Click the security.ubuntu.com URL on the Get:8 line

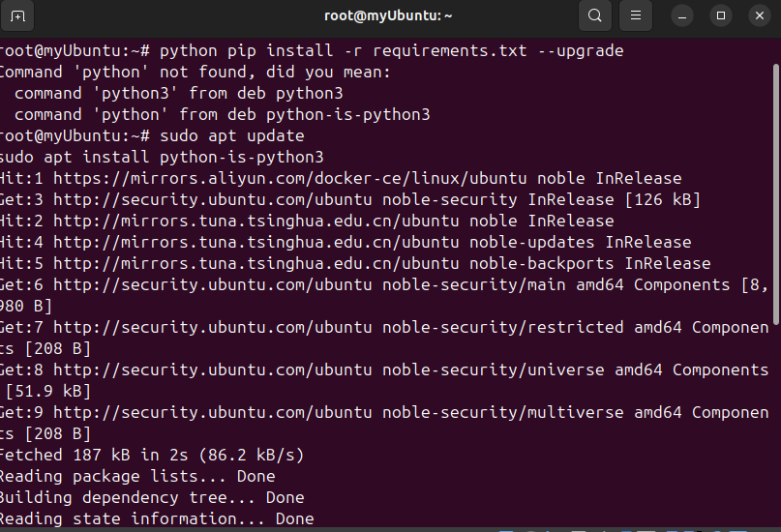[213, 369]
